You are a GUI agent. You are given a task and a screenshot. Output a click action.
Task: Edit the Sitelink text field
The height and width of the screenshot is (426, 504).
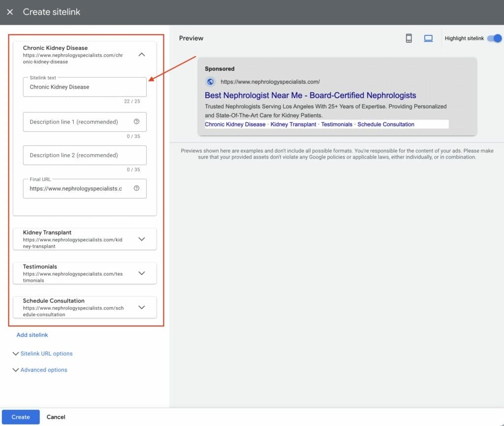85,87
